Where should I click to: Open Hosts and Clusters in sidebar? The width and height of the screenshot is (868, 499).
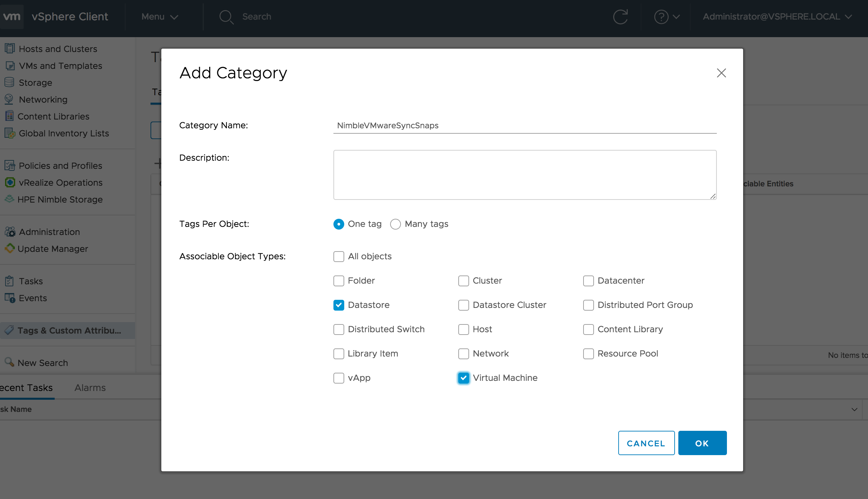tap(58, 49)
